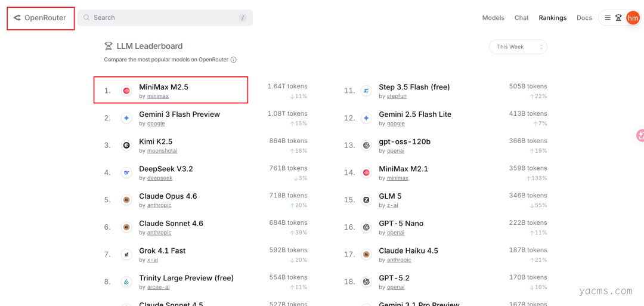Image resolution: width=644 pixels, height=306 pixels.
Task: Open the Chat navigation item
Action: [x=522, y=18]
